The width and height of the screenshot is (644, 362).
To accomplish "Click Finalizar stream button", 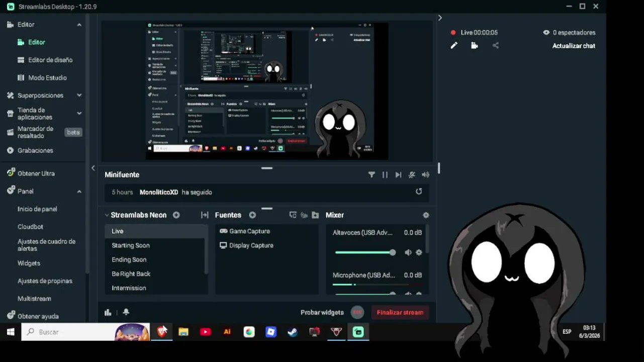I will click(x=400, y=312).
